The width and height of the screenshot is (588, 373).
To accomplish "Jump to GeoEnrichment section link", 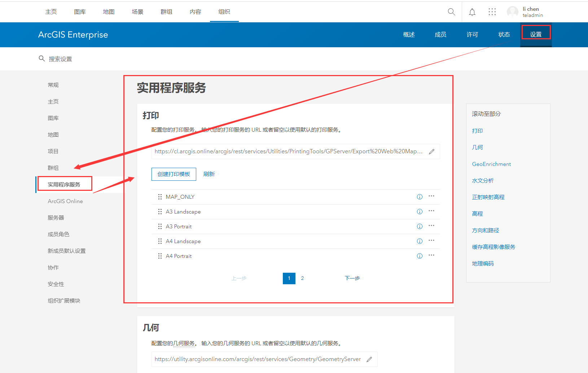I will (492, 164).
